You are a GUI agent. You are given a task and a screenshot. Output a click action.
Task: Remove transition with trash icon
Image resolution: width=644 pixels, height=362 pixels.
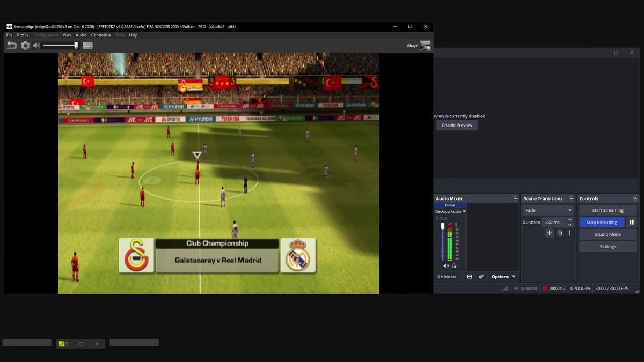pos(559,233)
